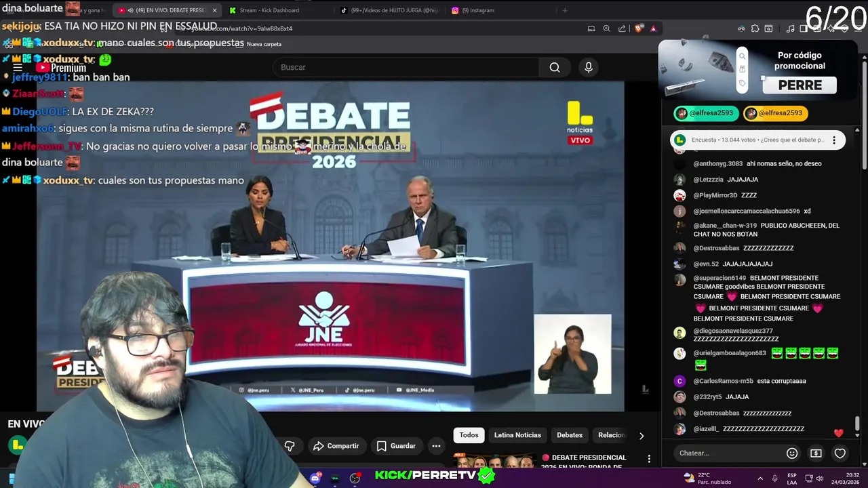Open options for DEBATE PRESIDENCIAL suggested video
The image size is (868, 488).
(649, 459)
